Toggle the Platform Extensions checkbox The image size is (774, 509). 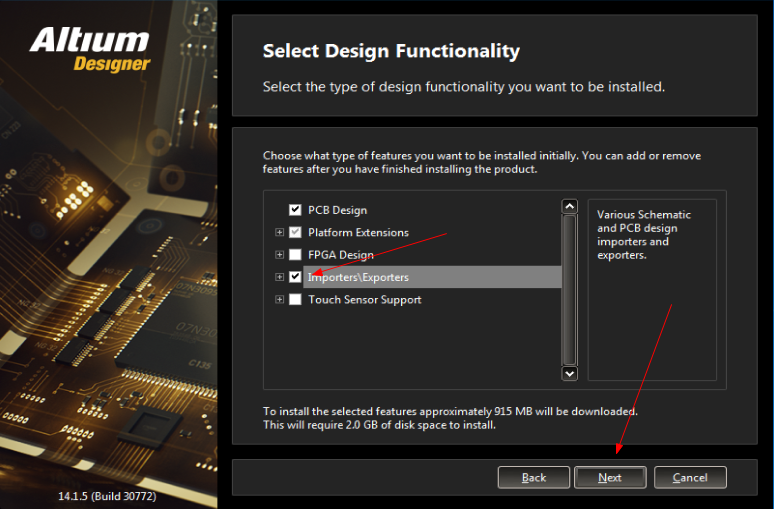pos(295,232)
